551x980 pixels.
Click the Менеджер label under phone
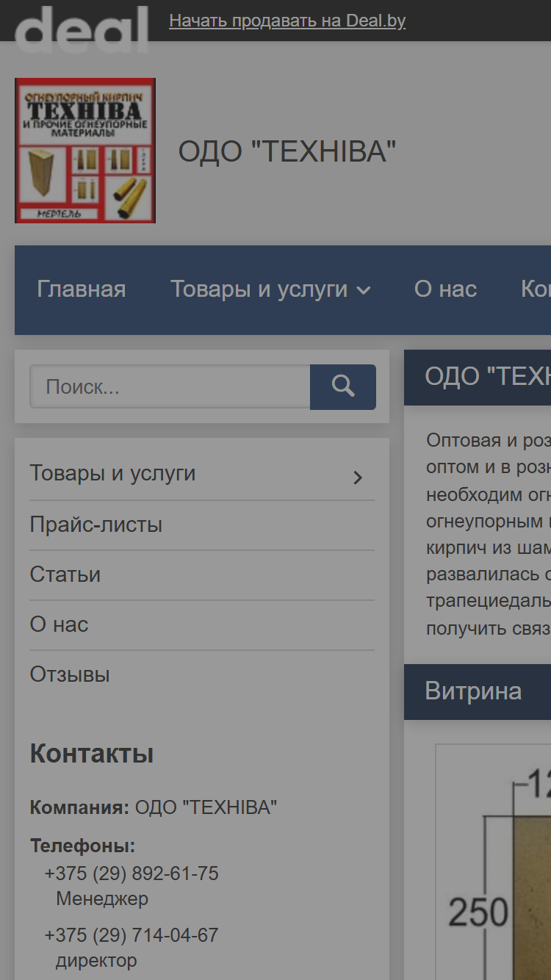102,898
